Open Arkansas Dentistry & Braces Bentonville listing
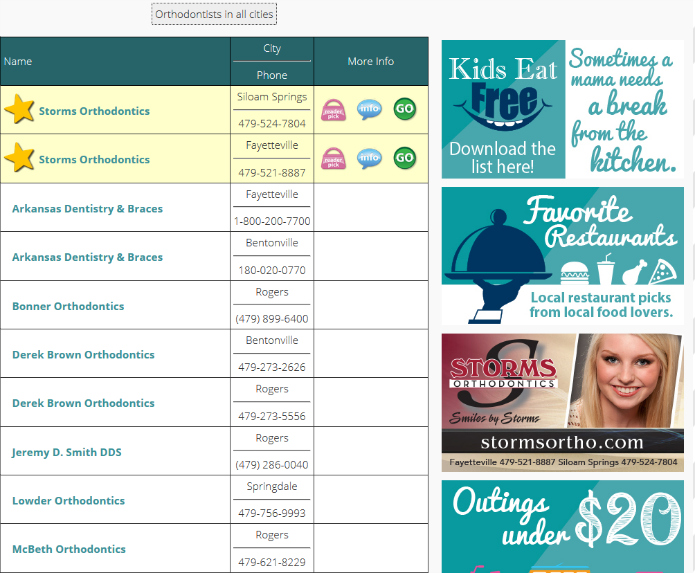Viewport: 695px width, 573px height. 87,257
